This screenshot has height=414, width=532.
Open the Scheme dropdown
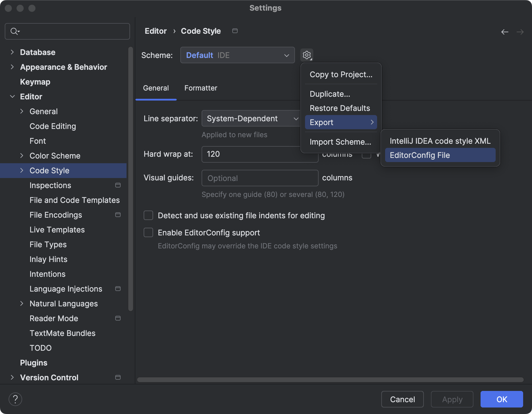coord(237,55)
